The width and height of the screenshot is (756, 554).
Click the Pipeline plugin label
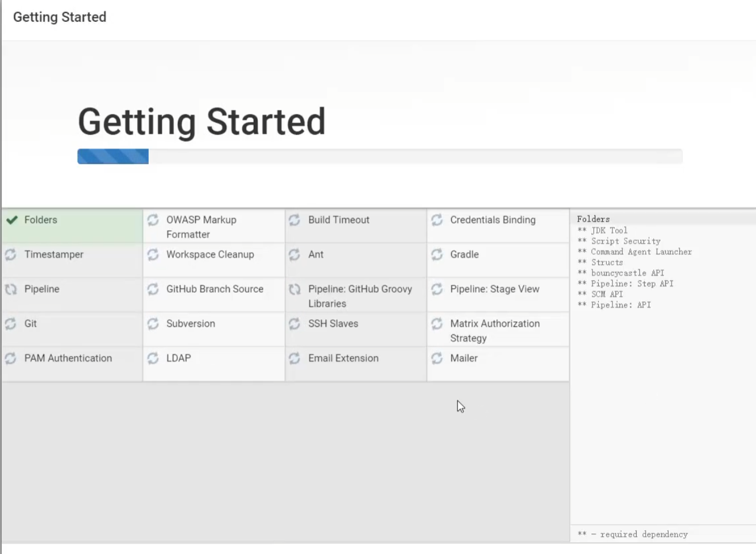tap(42, 289)
